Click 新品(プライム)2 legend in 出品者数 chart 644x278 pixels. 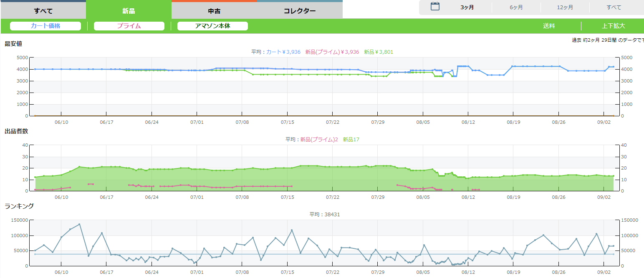pyautogui.click(x=319, y=140)
